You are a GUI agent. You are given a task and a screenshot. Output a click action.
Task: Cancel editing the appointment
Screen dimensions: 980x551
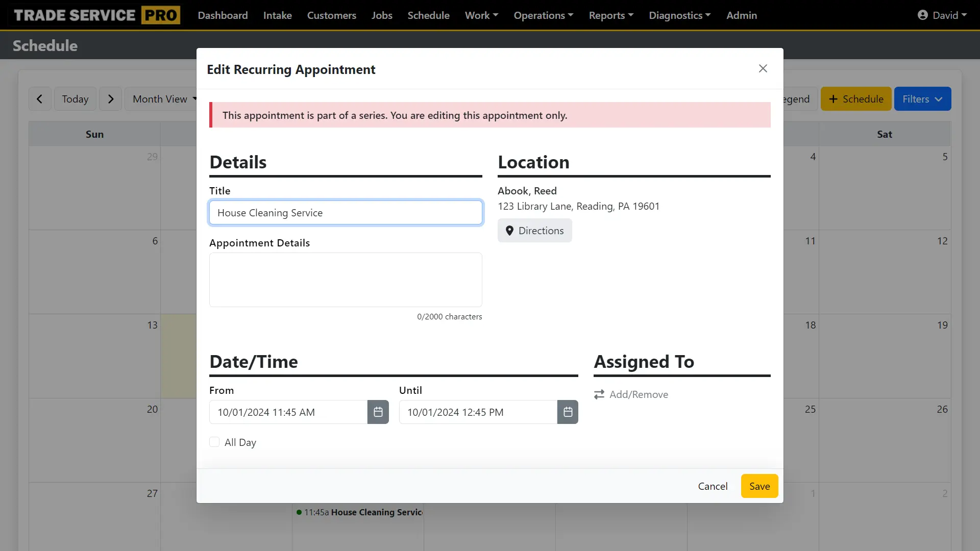713,486
